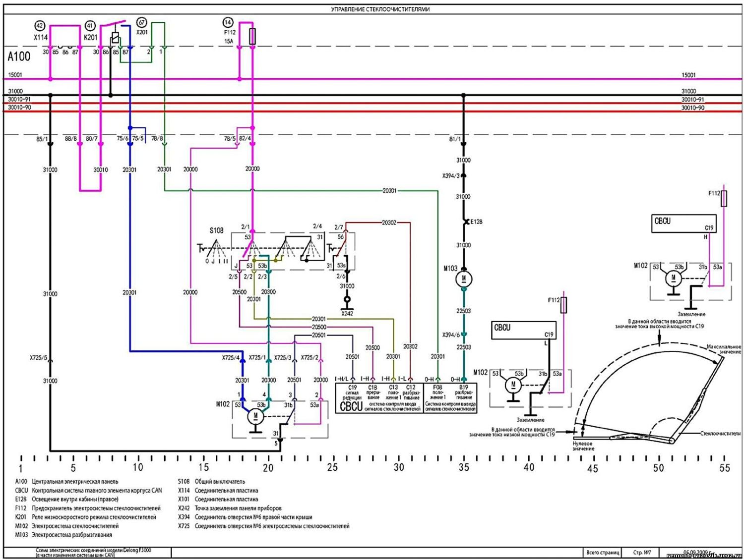
Task: Select the X242 ground point symbol
Action: [x=347, y=299]
